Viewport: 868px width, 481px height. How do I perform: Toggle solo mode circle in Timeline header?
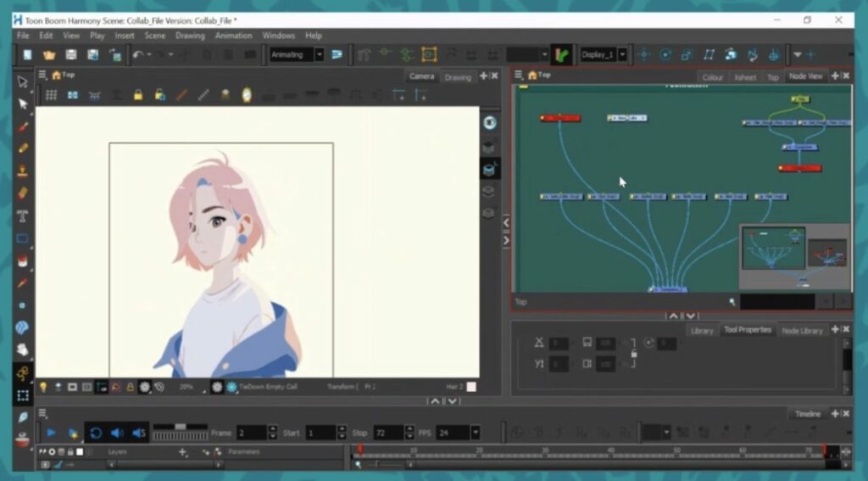[53, 451]
